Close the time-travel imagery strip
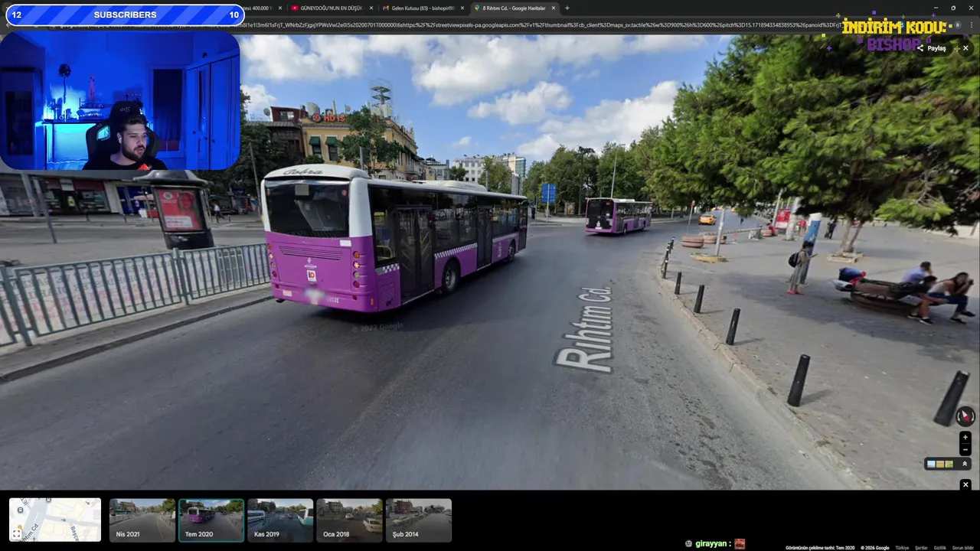 965,484
